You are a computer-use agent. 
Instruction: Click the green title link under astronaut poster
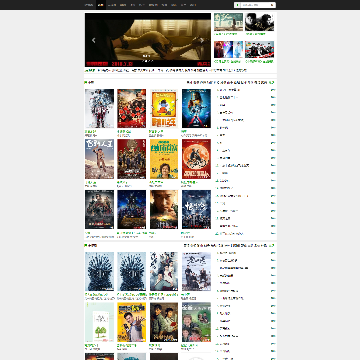pos(90,131)
